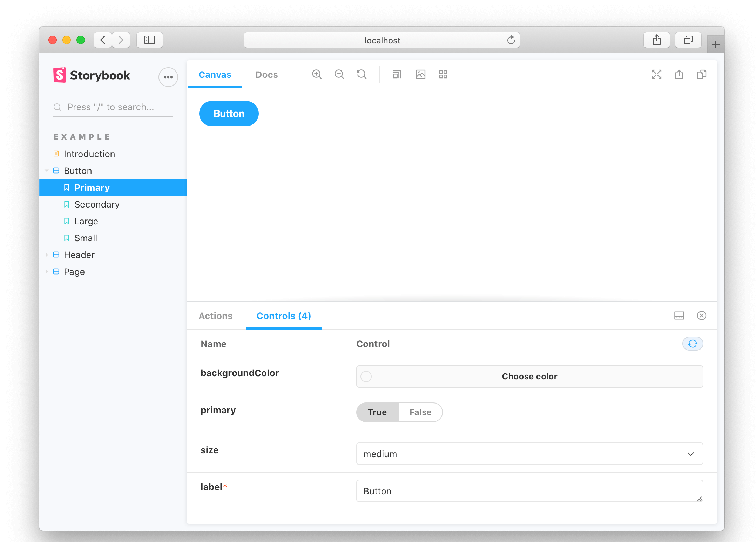Open the size medium dropdown

click(529, 454)
